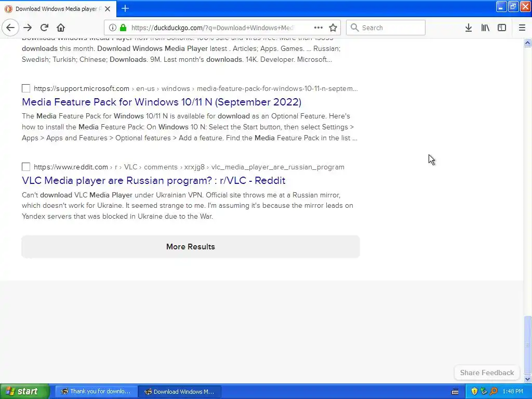This screenshot has height=399, width=532.
Task: Restore down the Firefox window
Action: [x=513, y=6]
